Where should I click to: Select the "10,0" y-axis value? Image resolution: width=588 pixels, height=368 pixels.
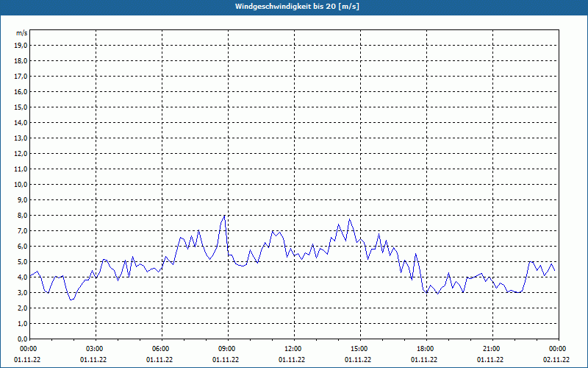tap(21, 185)
